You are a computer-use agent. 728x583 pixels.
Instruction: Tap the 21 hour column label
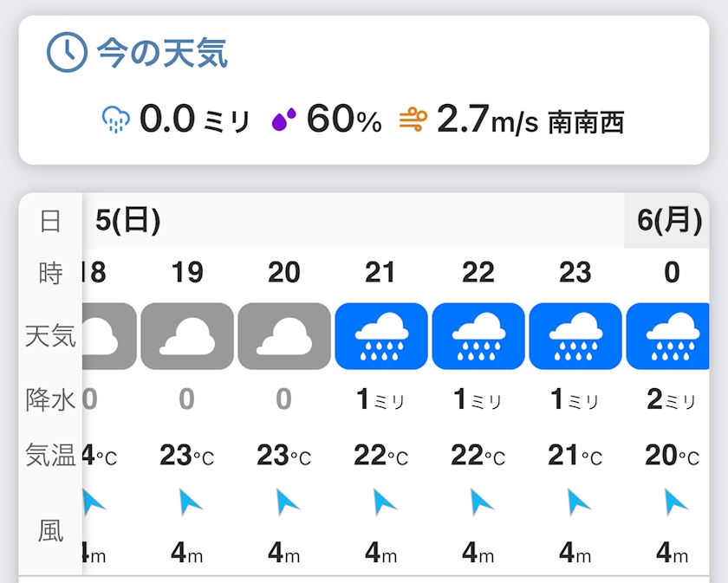[x=380, y=272]
